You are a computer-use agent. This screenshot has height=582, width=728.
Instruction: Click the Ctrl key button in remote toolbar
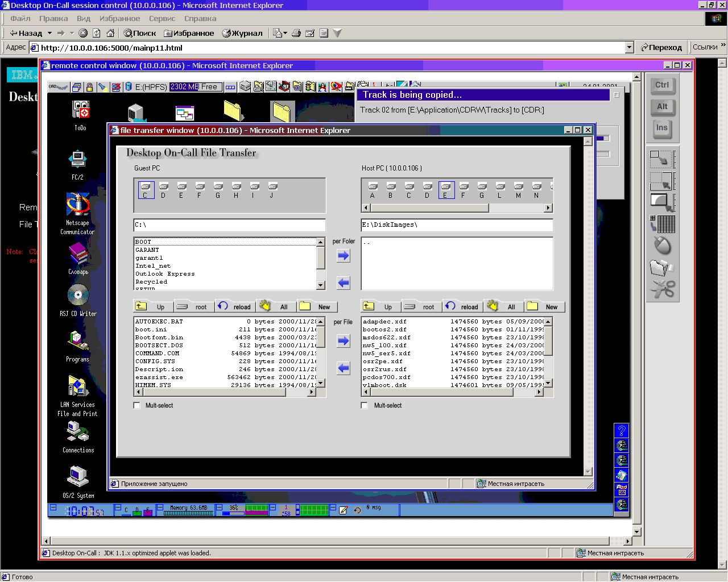coord(662,85)
